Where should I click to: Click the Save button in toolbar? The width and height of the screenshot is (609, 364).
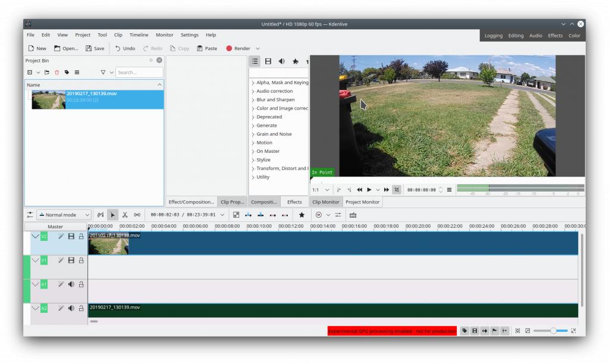click(x=95, y=48)
